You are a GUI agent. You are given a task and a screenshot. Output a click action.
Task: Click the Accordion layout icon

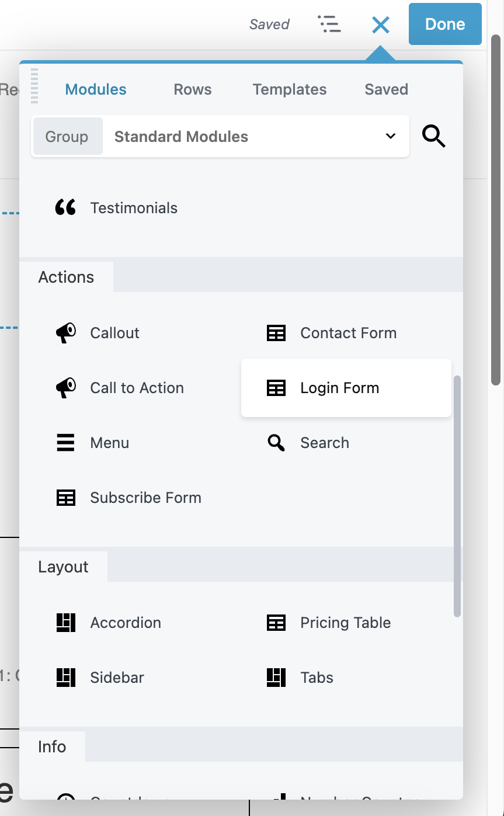point(65,622)
